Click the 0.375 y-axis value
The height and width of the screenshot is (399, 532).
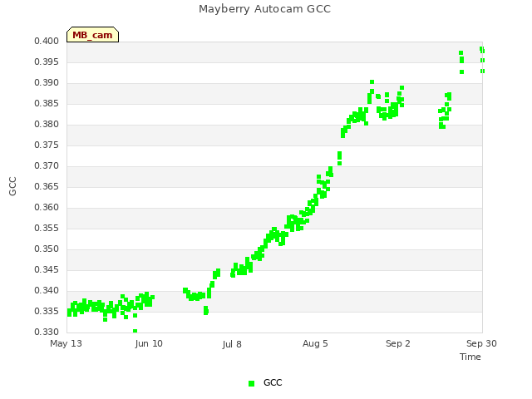(x=47, y=145)
